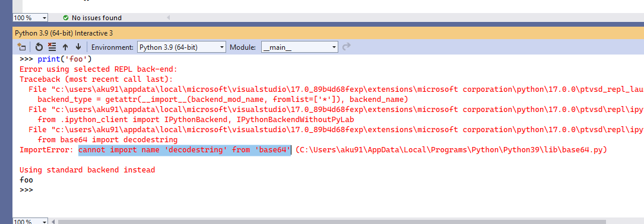The height and width of the screenshot is (224, 644).
Task: Click the empty >>> prompt line
Action: 26,190
